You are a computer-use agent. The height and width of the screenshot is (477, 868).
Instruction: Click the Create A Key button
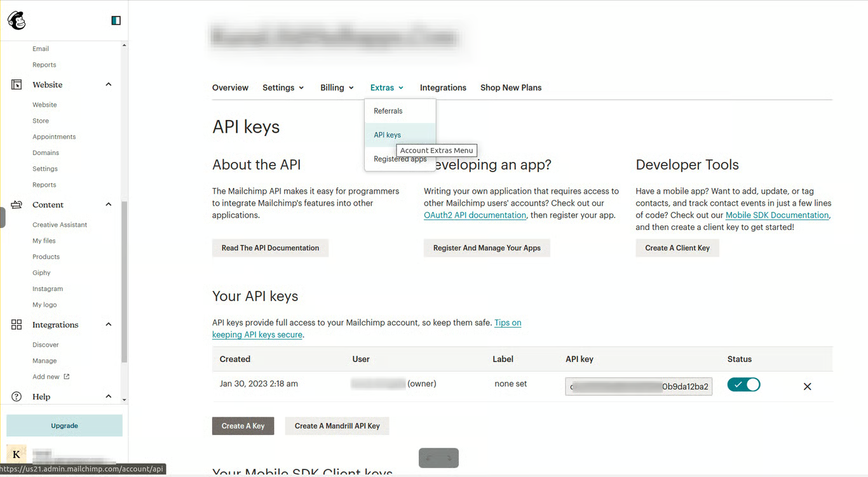point(243,426)
